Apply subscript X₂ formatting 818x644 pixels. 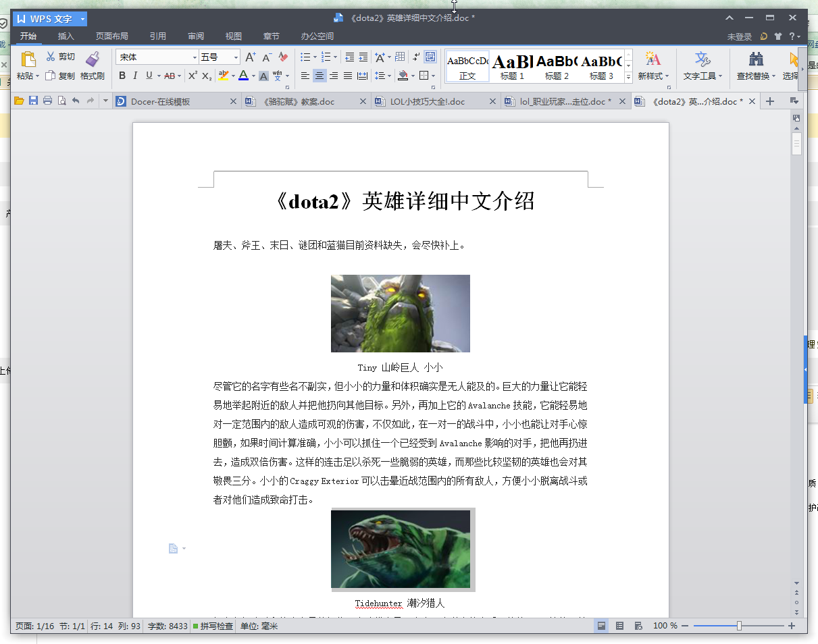click(207, 76)
